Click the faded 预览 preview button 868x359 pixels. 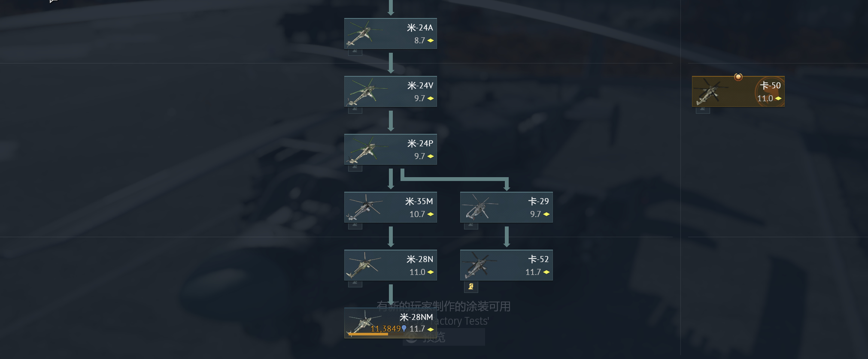pyautogui.click(x=444, y=337)
